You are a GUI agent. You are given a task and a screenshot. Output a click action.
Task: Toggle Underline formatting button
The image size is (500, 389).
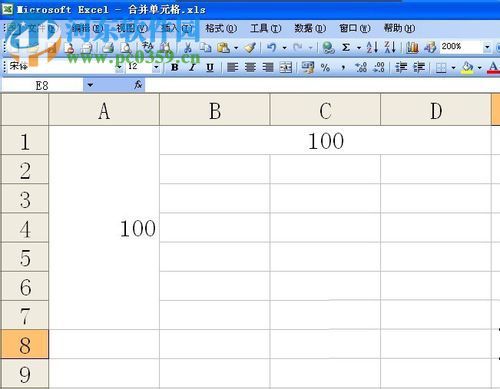coord(210,68)
